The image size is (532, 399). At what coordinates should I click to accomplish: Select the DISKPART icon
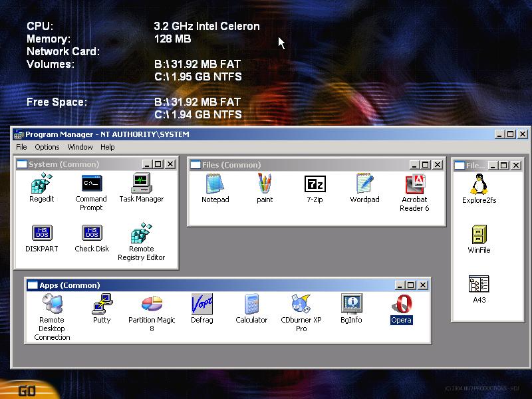pyautogui.click(x=42, y=233)
